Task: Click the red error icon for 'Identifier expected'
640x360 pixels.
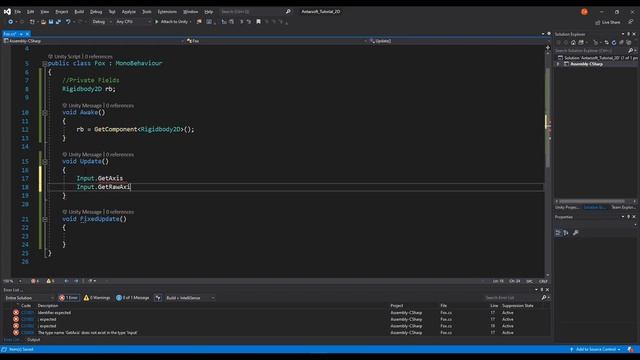Action: (x=16, y=313)
